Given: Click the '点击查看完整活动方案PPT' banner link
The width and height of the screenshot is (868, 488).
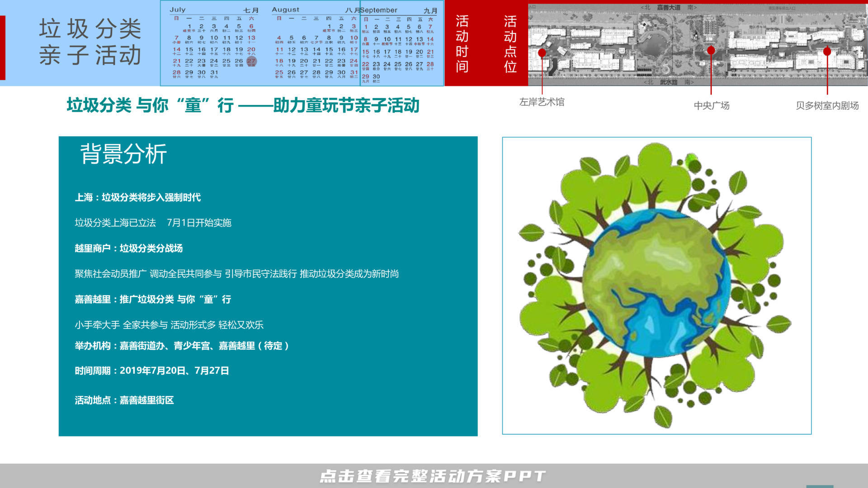Looking at the screenshot, I should (x=433, y=476).
